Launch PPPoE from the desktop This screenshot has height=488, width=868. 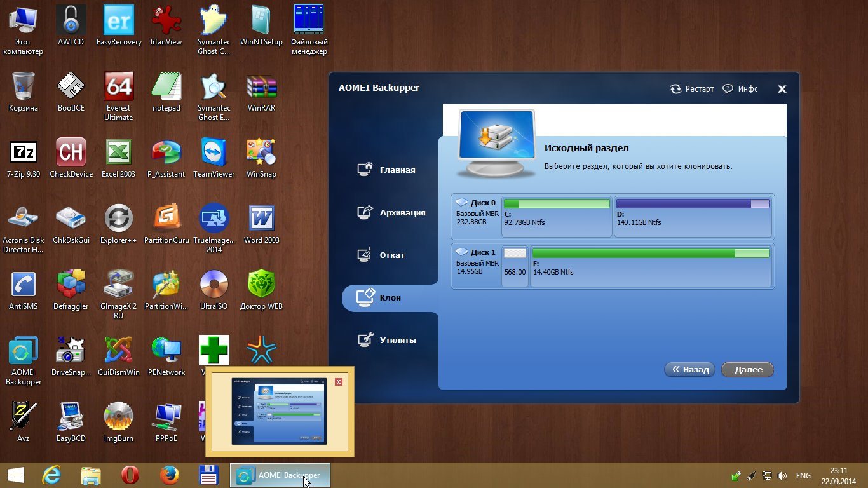166,423
